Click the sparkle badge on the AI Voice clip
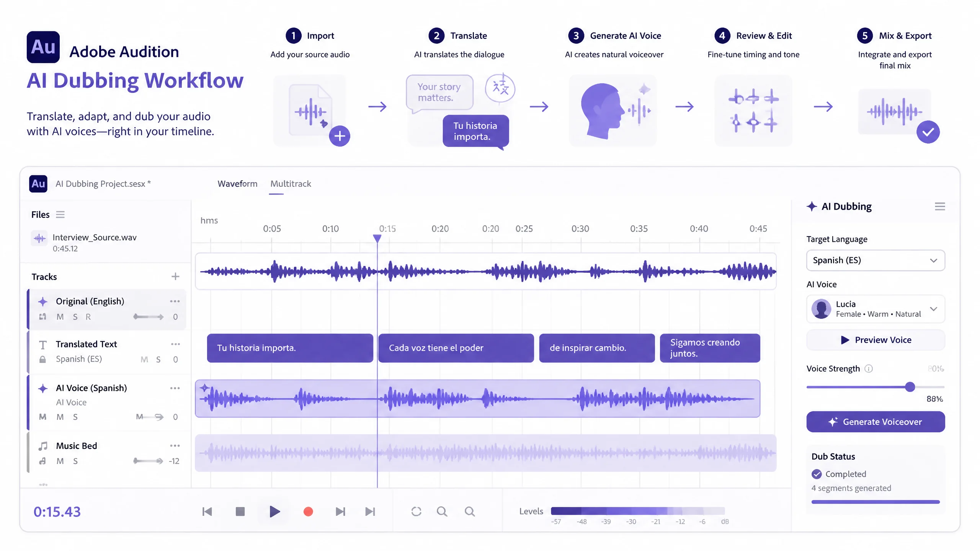 click(205, 388)
